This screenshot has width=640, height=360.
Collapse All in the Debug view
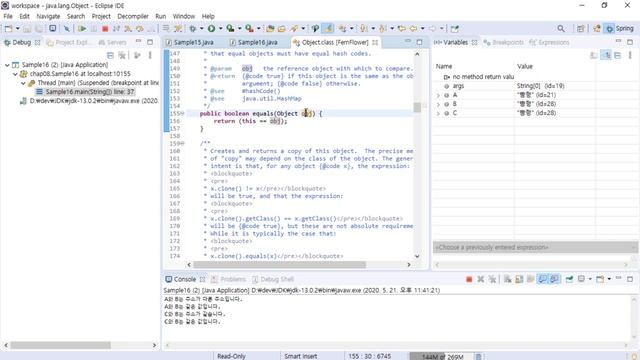point(110,55)
